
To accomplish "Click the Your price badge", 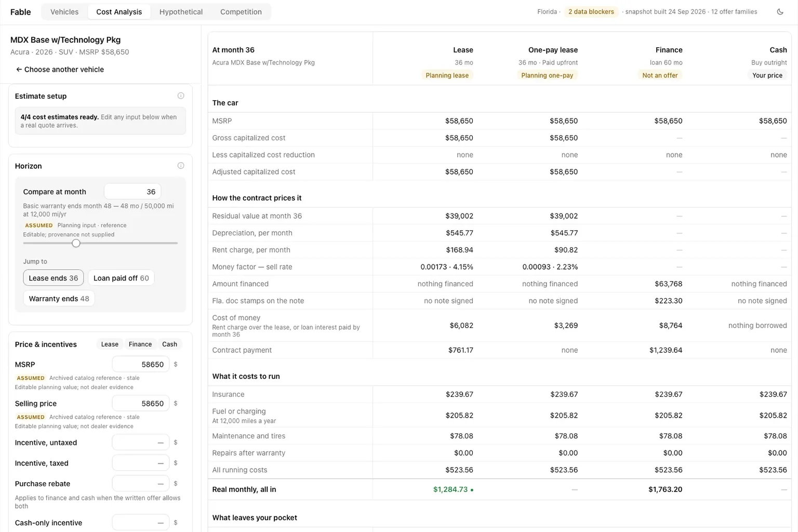I will pos(767,75).
